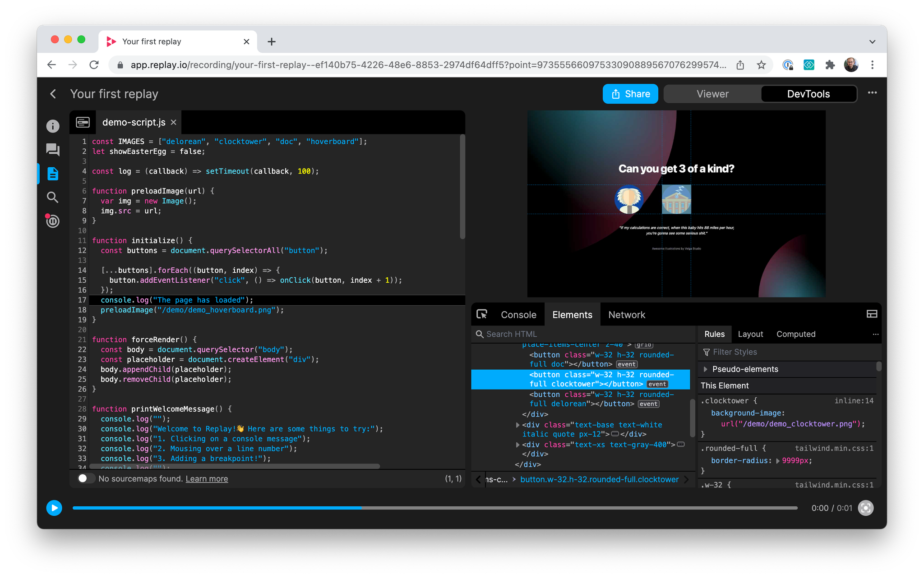The width and height of the screenshot is (924, 578).
Task: Open the Chrome extensions puzzle icon
Action: point(830,65)
